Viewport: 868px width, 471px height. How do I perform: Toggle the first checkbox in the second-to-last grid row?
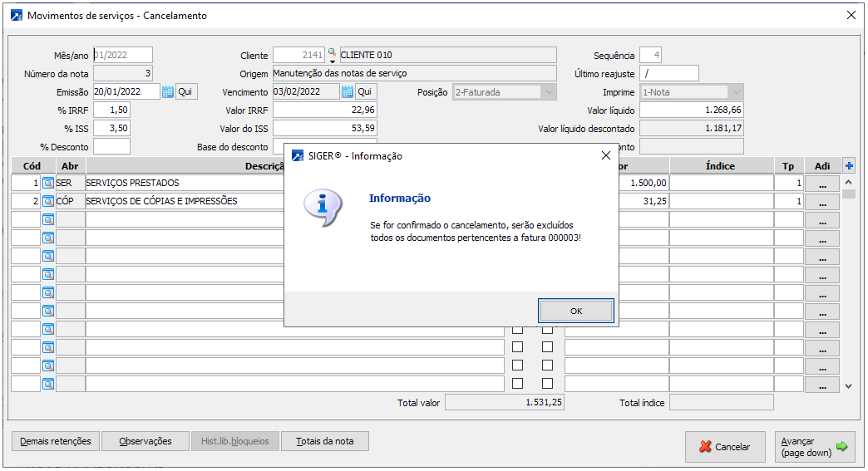[517, 366]
